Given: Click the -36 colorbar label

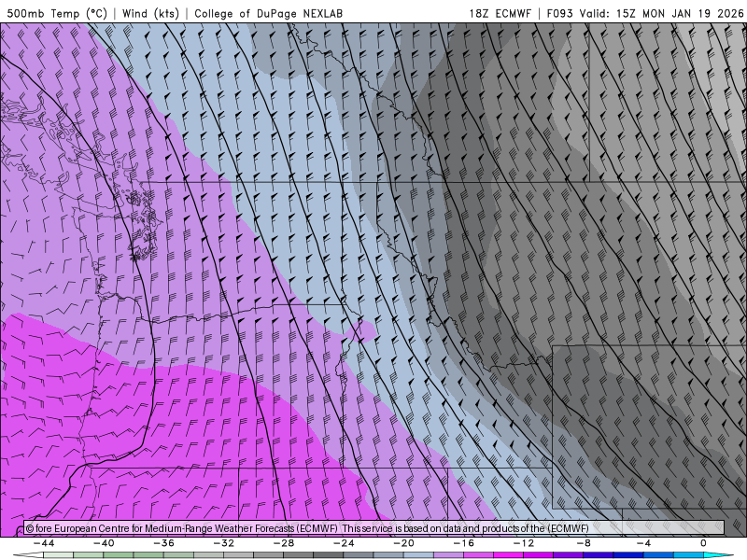Looking at the screenshot, I should [x=164, y=543].
